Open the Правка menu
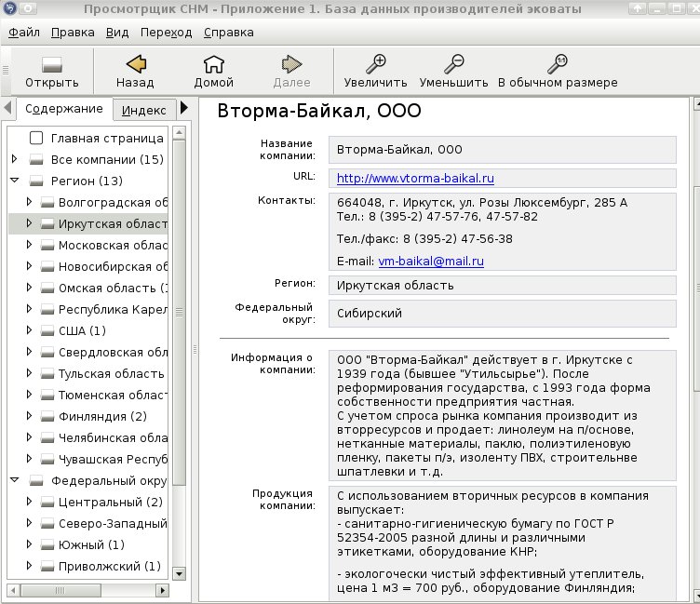Viewport: 700px width, 604px height. point(73,33)
